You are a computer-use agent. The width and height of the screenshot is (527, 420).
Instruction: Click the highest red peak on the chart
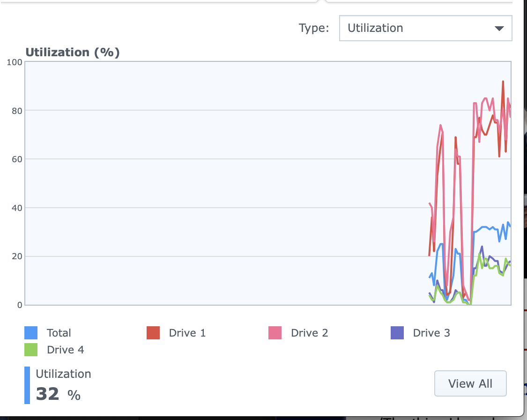click(503, 82)
